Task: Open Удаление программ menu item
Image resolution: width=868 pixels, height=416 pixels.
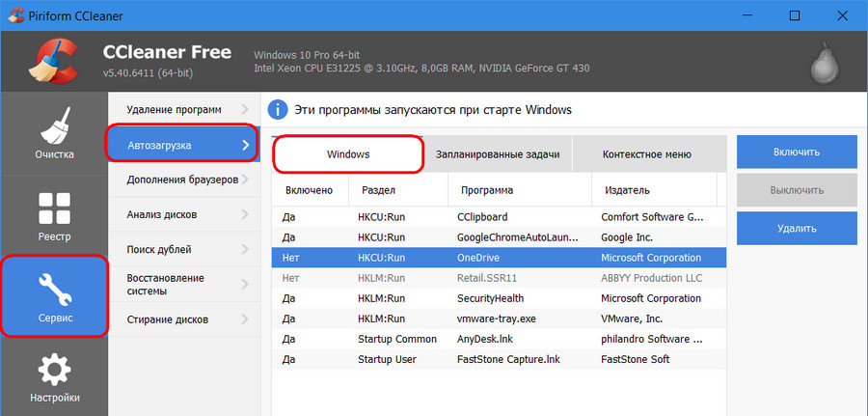Action: point(184,109)
